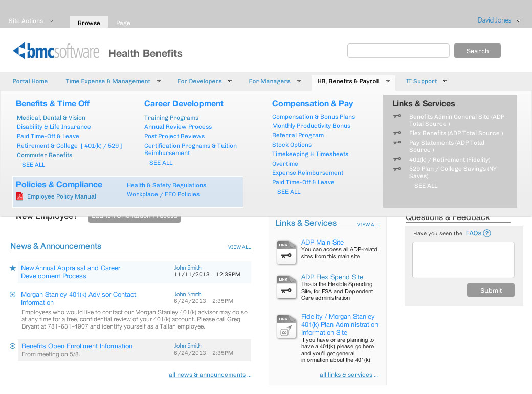Select the bullet next to Benefits Open Enrollment
Screen dimensions: 532x394
13,346
